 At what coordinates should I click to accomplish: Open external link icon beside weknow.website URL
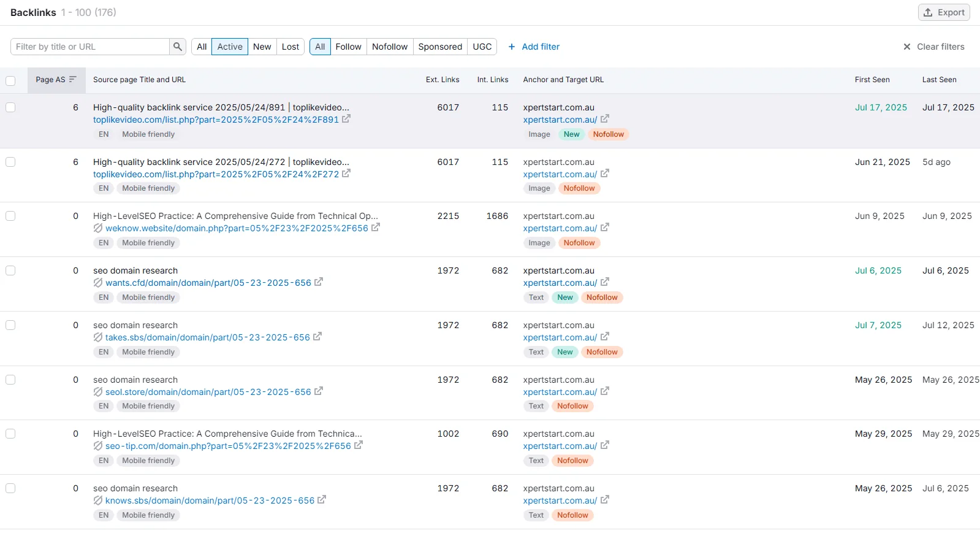(x=376, y=228)
